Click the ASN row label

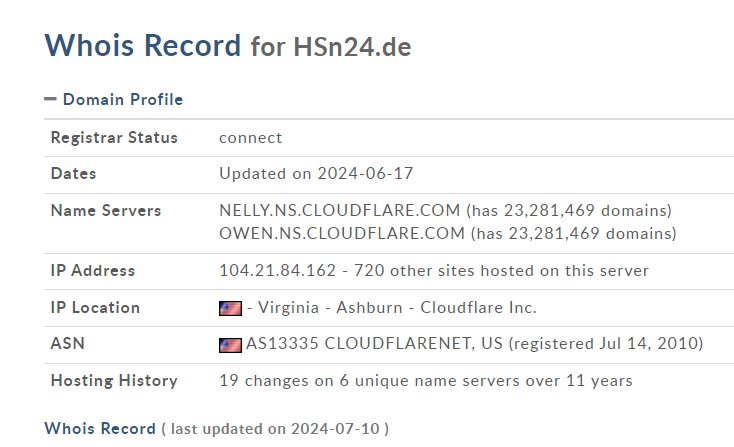coord(67,344)
